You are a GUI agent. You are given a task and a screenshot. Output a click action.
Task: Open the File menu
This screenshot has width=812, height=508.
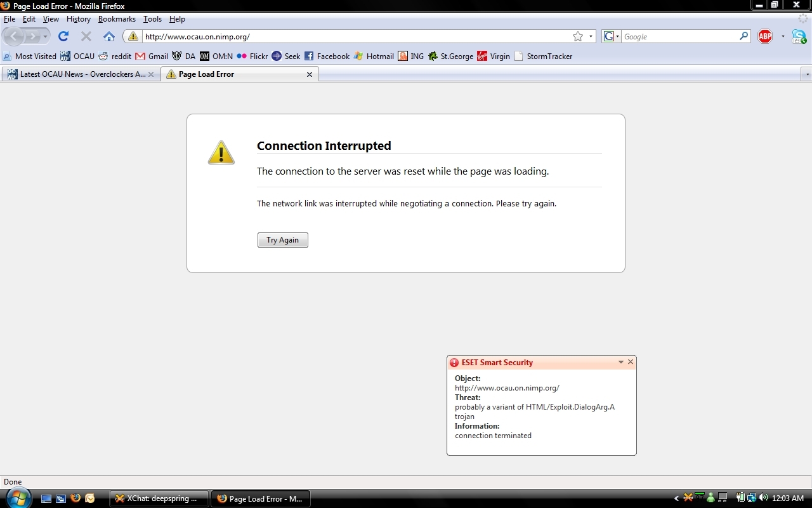(10, 19)
